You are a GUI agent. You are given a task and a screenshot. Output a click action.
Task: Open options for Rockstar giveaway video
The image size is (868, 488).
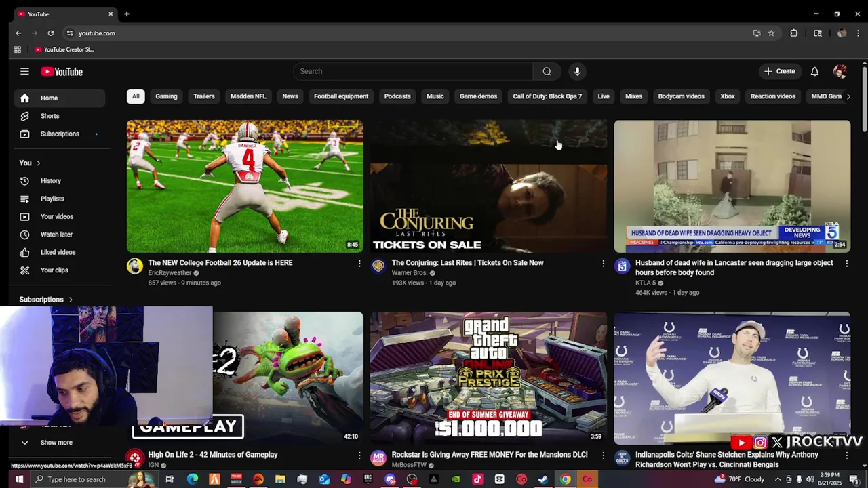[603, 455]
